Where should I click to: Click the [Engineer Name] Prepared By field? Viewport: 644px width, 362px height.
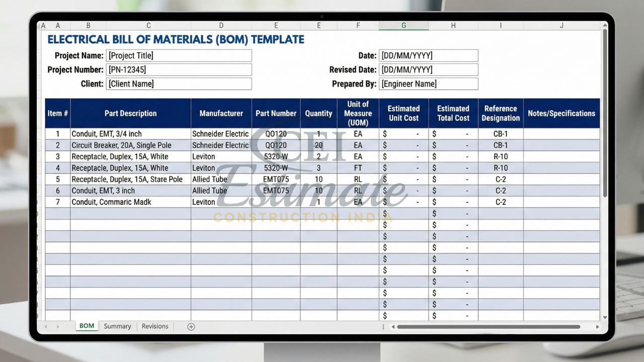click(428, 84)
